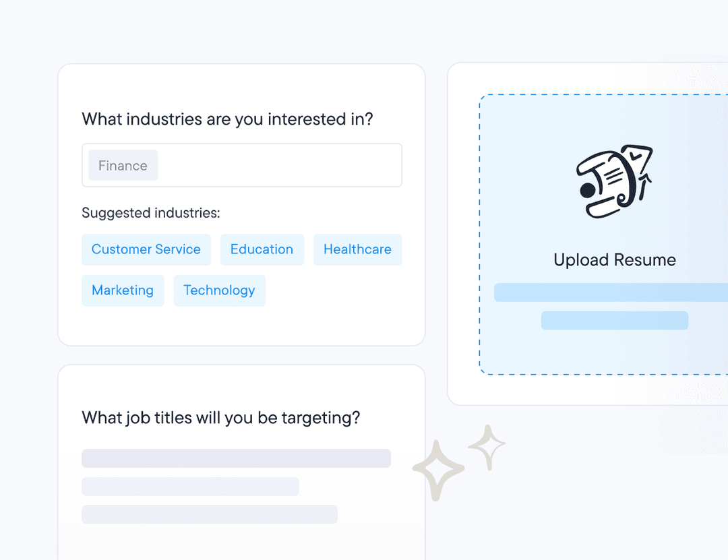The height and width of the screenshot is (560, 728).
Task: Click the longest job titles placeholder bar
Action: (236, 458)
